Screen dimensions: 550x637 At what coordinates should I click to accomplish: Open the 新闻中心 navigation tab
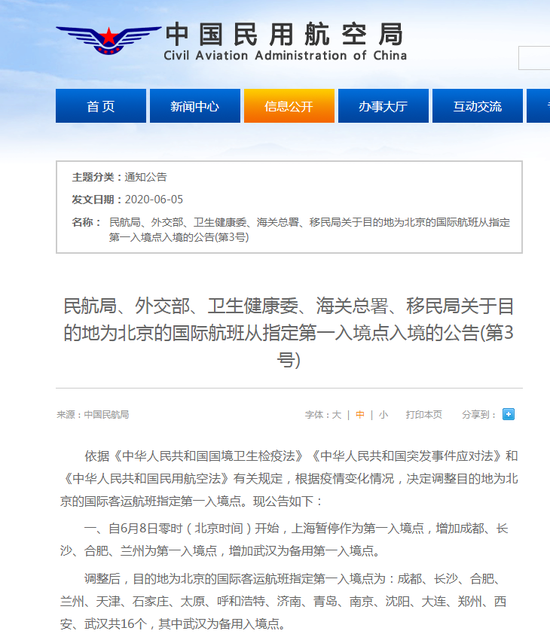tap(195, 106)
